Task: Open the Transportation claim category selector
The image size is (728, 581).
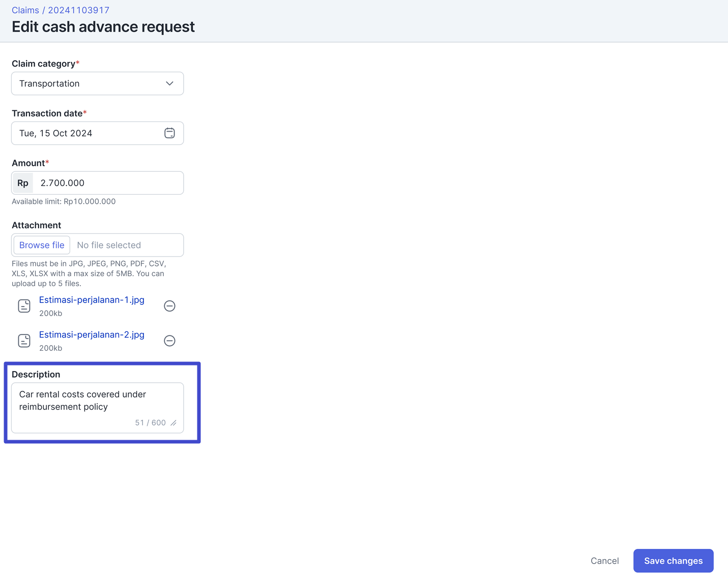Action: coord(97,83)
